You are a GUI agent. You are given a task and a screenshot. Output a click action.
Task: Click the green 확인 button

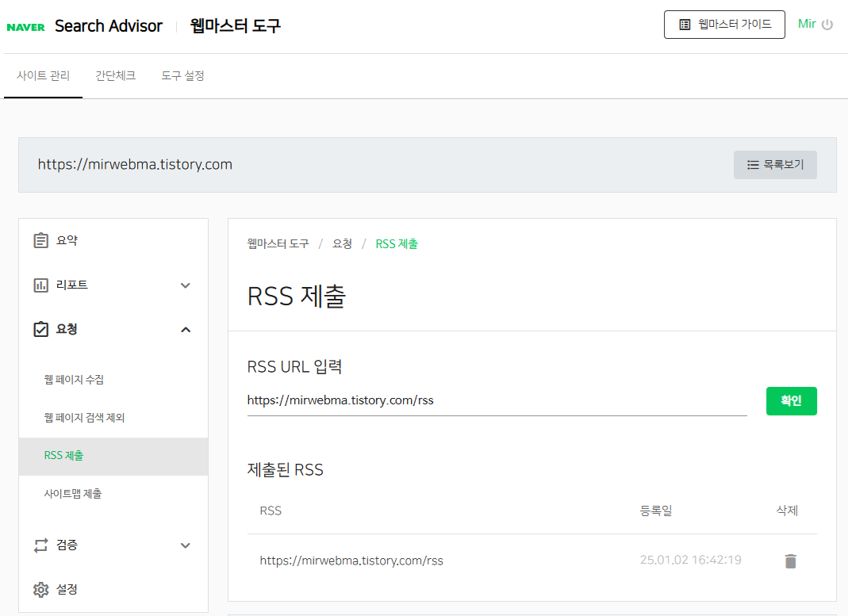(791, 401)
